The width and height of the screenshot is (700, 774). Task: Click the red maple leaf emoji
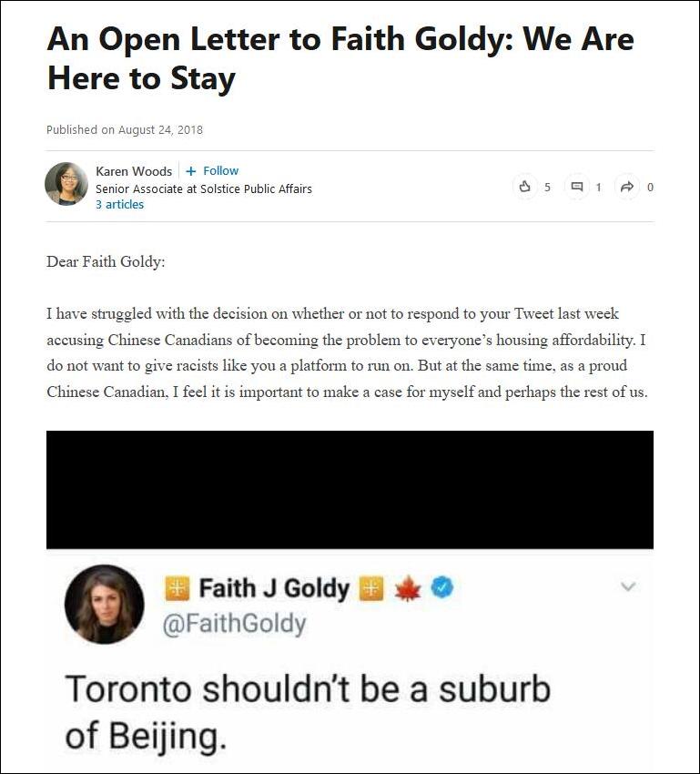pos(406,589)
